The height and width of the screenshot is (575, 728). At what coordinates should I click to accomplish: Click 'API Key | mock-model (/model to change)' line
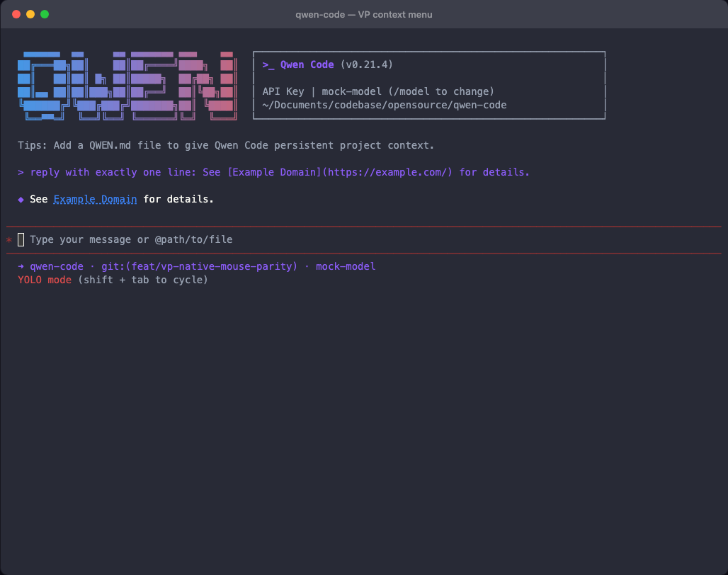tap(378, 91)
